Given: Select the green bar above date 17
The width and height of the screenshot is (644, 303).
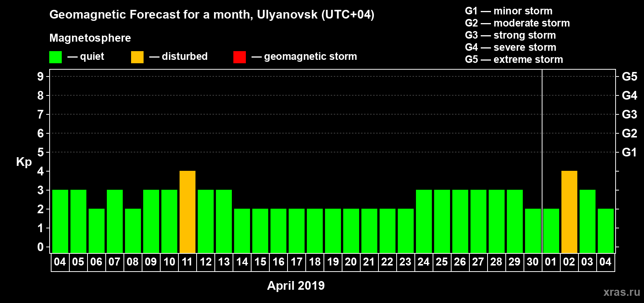Looking at the screenshot, I should click(297, 231).
